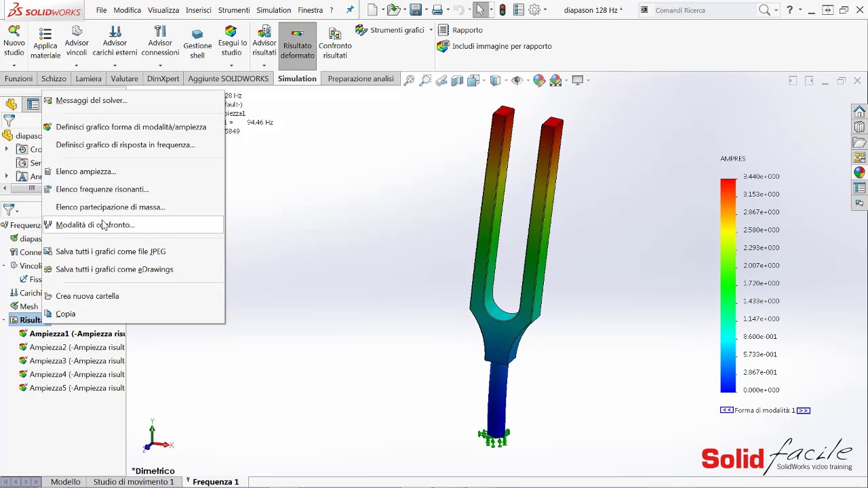Click the next mode shape arrow
The height and width of the screenshot is (488, 868).
pos(803,410)
